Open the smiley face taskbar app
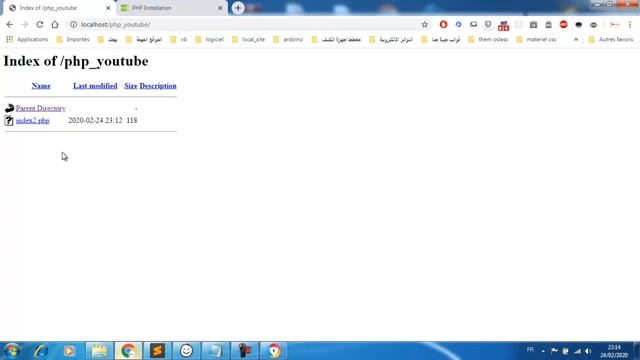640x360 pixels. tap(186, 351)
